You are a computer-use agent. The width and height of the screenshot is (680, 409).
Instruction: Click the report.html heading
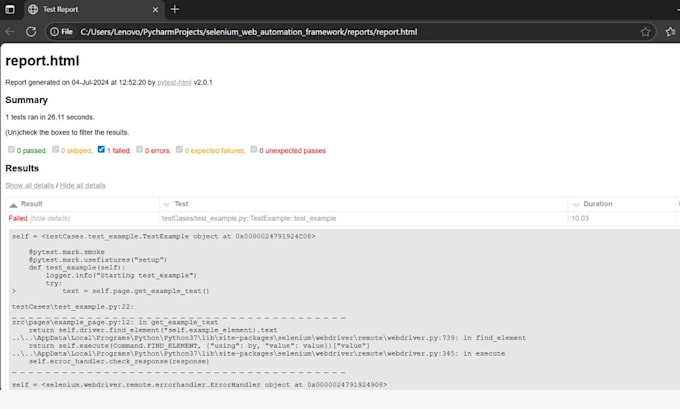(x=42, y=61)
